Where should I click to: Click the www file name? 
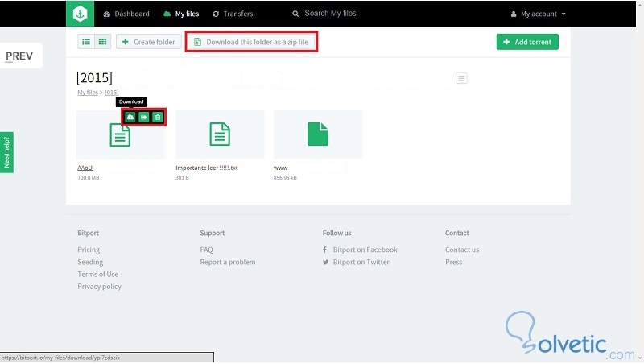(280, 168)
